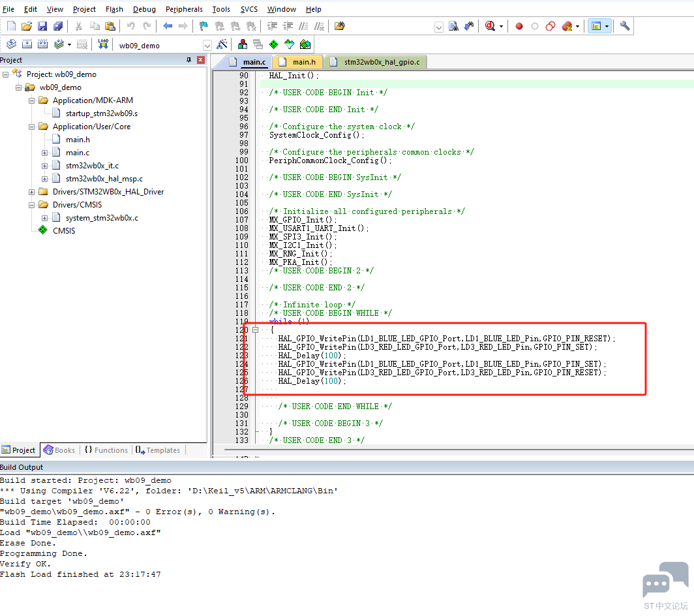This screenshot has width=694, height=616.
Task: Unindent selected lines icon
Action: [x=288, y=26]
